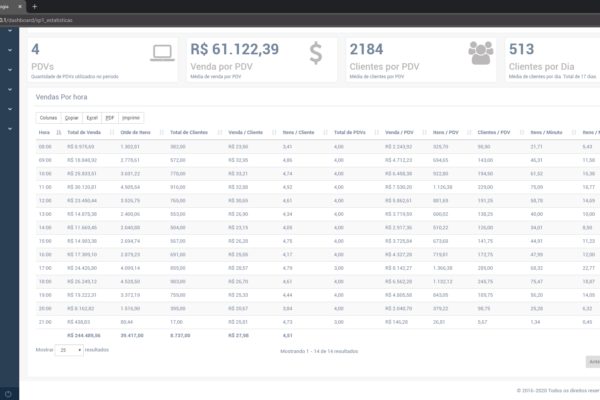Viewport: 600px width, 400px height.
Task: Select the 17:00 row hour cell
Action: (x=45, y=268)
